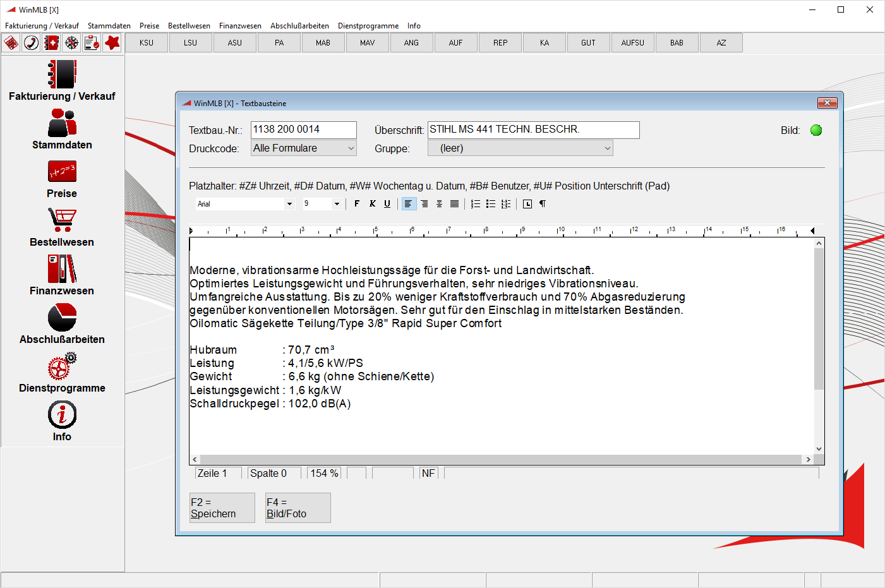
Task: Open the Abschlußarbeiten menu in the menu bar
Action: point(299,26)
